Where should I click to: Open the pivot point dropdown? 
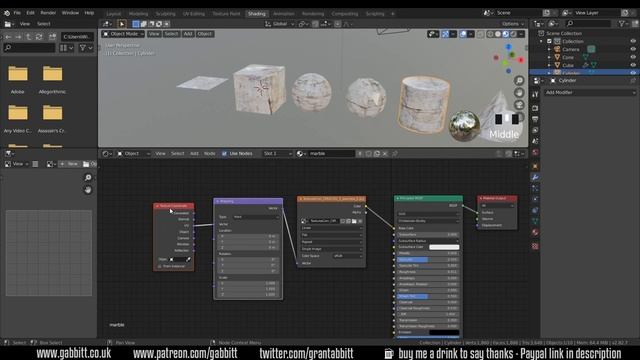point(303,24)
